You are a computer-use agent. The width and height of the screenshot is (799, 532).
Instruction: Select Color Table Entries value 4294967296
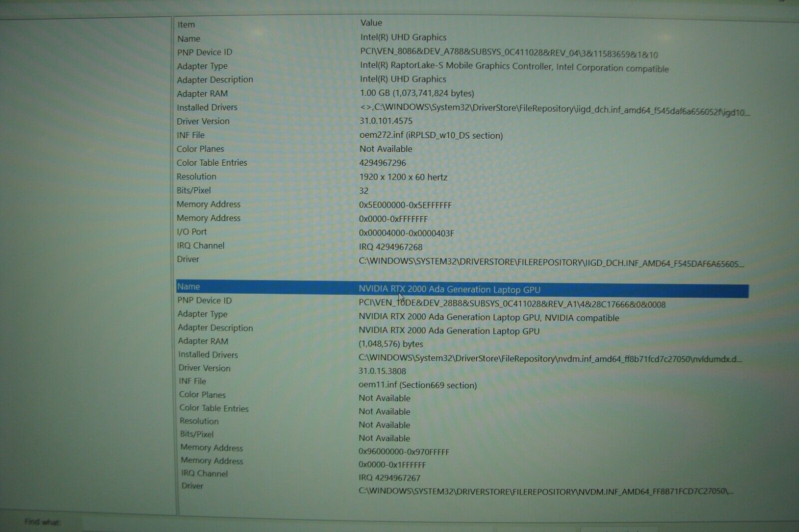[x=383, y=163]
